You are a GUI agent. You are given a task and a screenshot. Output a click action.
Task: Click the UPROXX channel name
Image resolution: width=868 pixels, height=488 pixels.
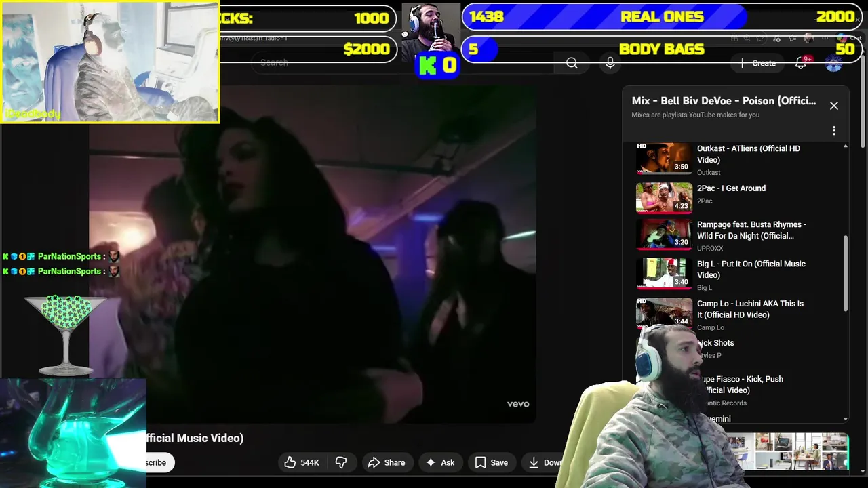(711, 249)
